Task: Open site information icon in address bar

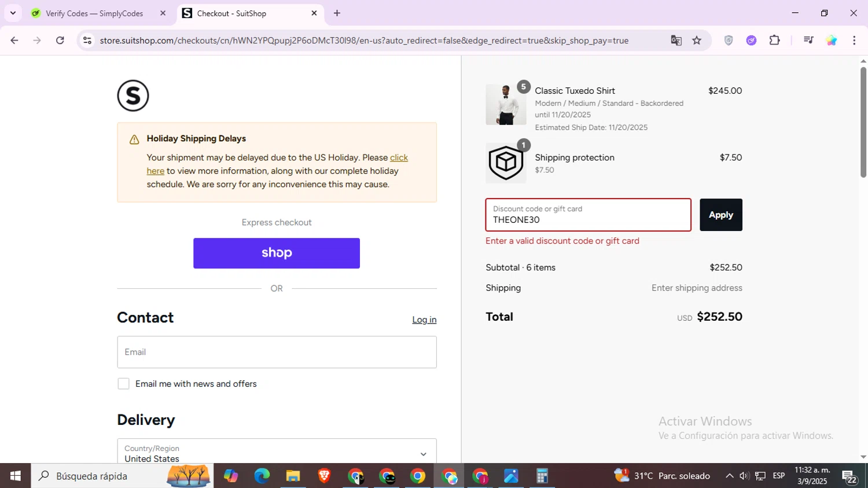Action: tap(87, 41)
